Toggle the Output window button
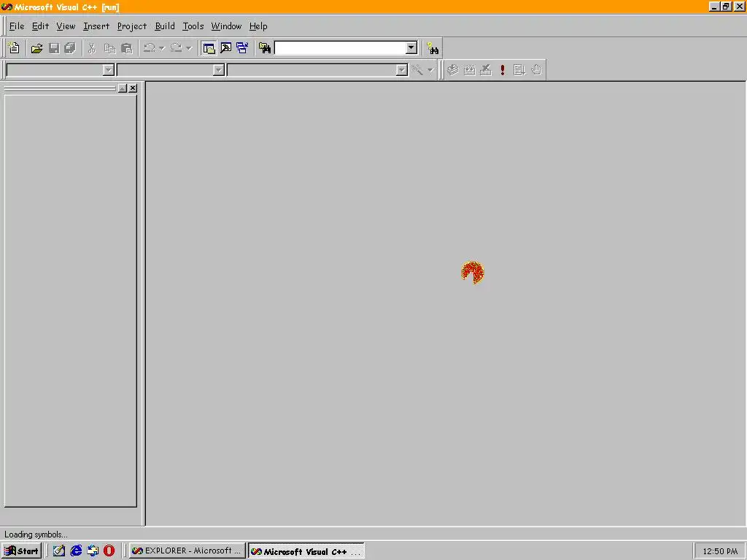 point(226,48)
